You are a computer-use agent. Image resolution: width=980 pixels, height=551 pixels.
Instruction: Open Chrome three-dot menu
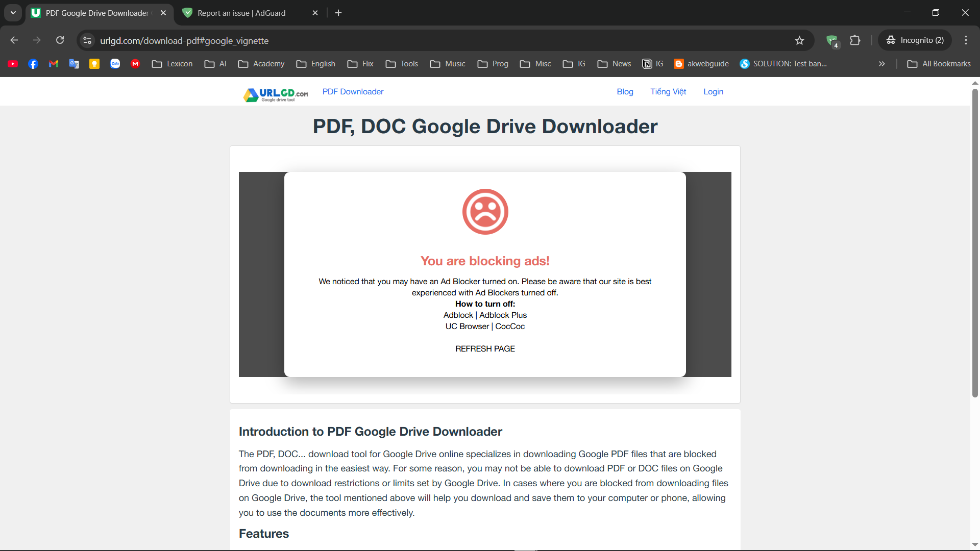point(966,40)
